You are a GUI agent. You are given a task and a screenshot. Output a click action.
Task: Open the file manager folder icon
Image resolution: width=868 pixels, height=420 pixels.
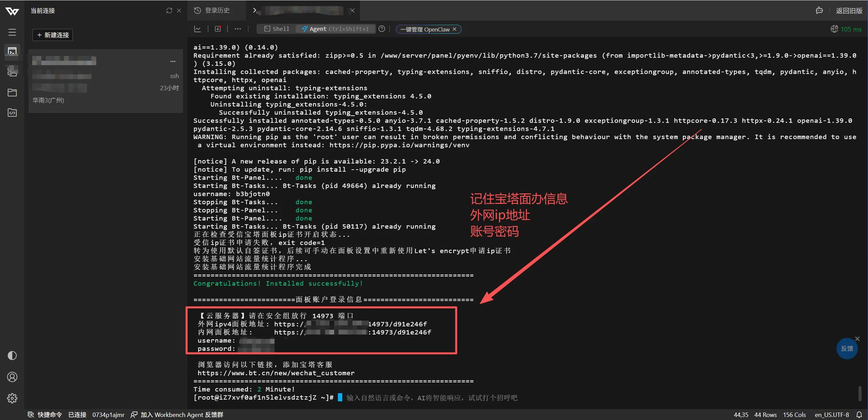(x=12, y=92)
